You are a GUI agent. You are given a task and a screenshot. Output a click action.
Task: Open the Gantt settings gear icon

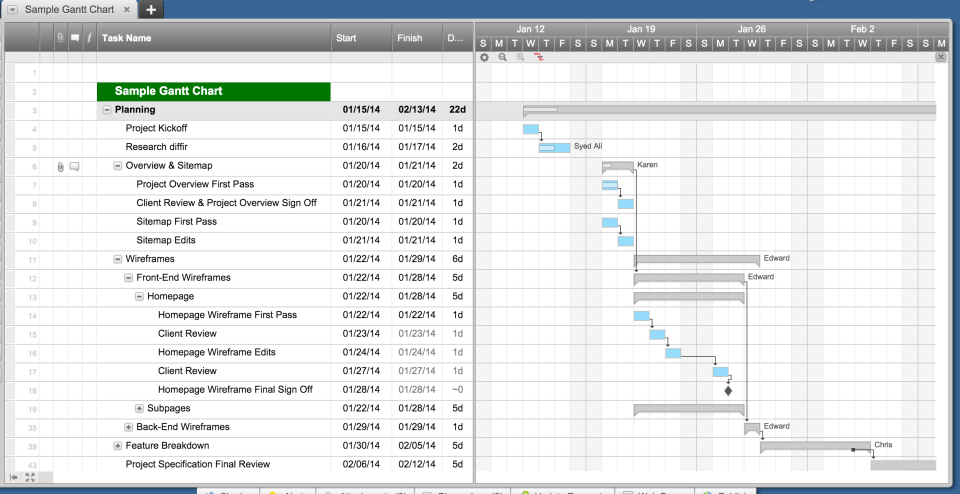(x=484, y=58)
